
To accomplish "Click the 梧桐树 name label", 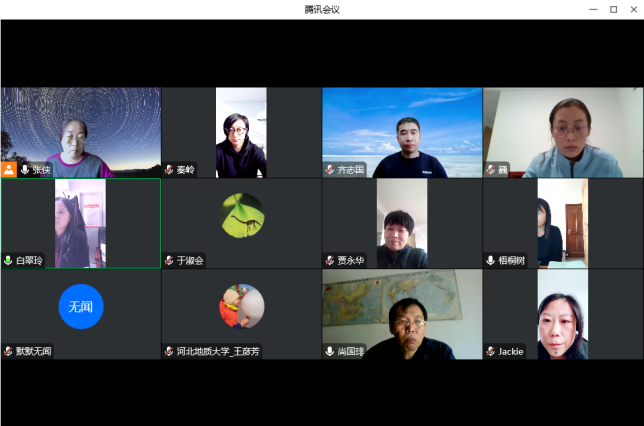I will (512, 260).
